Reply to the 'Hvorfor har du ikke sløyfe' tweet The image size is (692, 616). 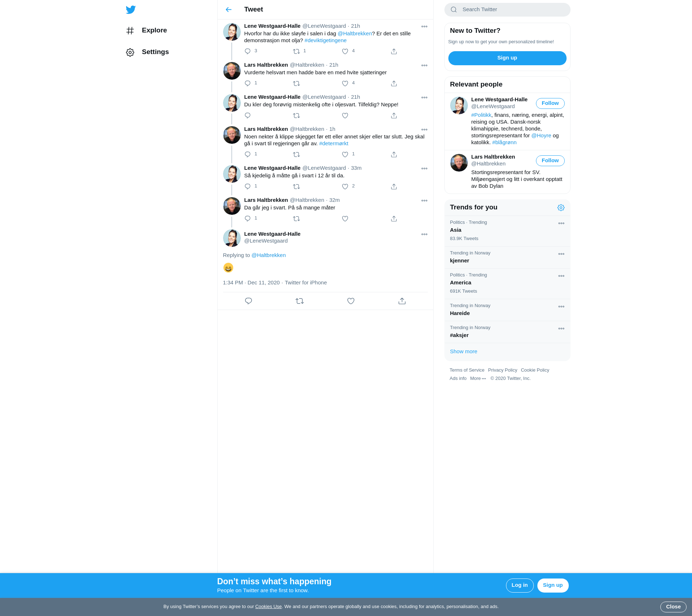click(x=248, y=51)
